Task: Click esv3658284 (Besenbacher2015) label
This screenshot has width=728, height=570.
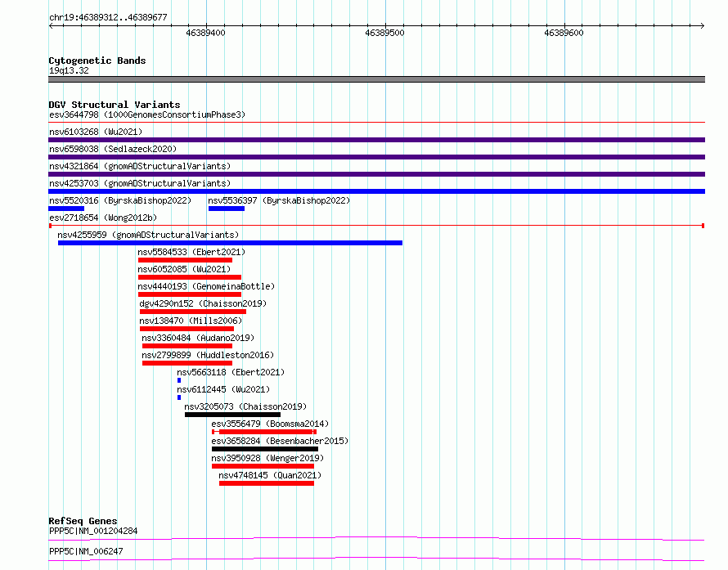Action: (x=280, y=441)
